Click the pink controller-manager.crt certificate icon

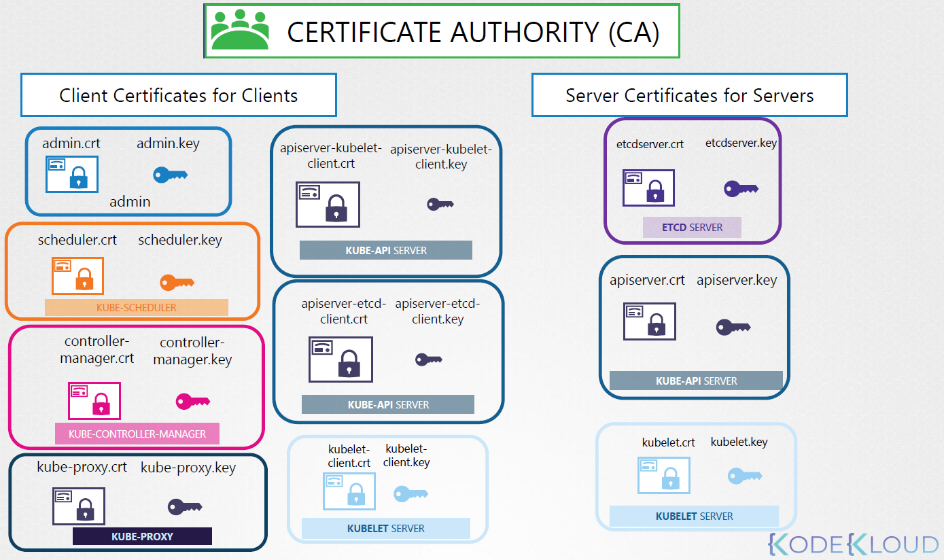coord(94,400)
